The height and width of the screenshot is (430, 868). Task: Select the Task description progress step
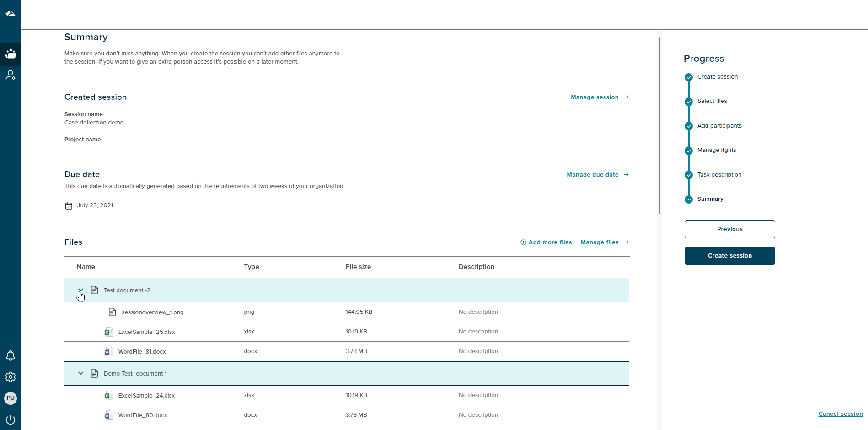689,175
